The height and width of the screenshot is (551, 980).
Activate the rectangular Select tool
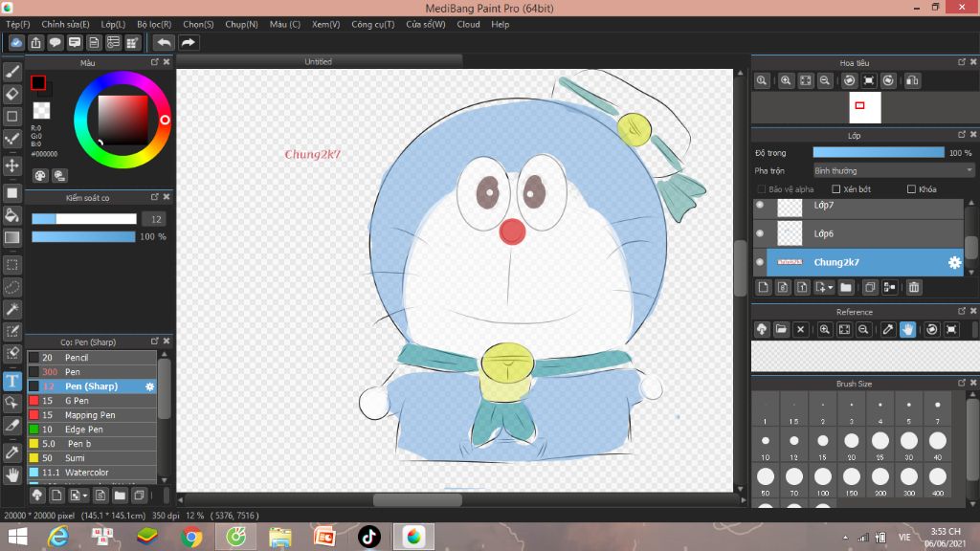(x=11, y=265)
